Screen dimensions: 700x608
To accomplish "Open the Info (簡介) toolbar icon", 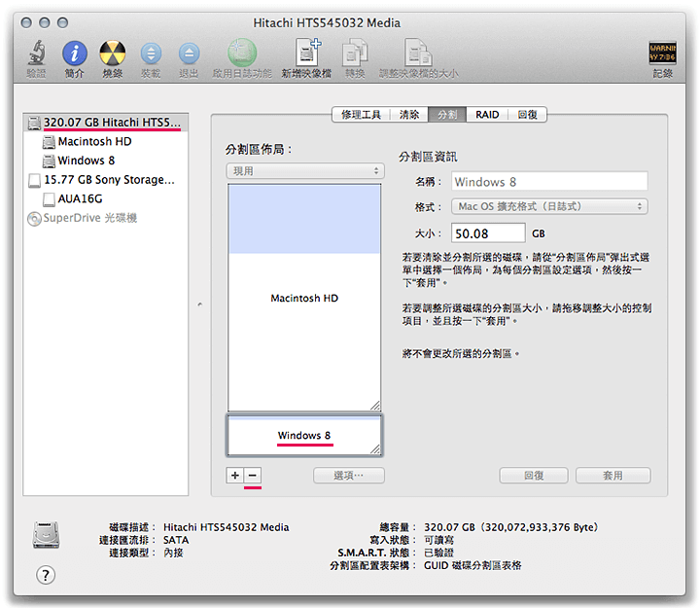I will click(x=75, y=54).
